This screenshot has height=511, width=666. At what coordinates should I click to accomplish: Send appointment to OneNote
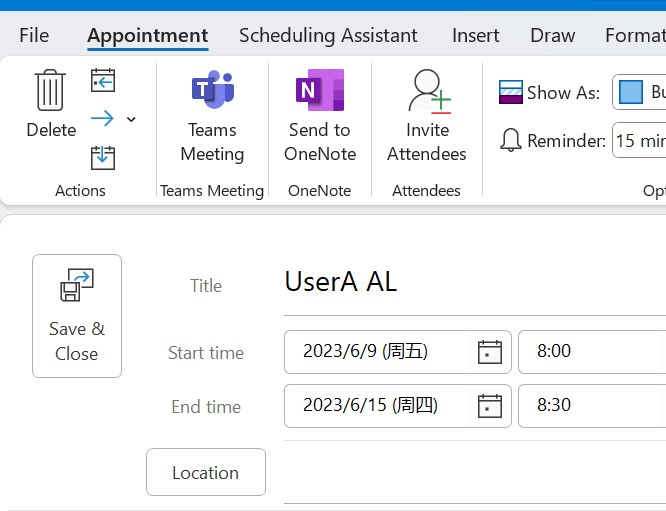[x=320, y=116]
